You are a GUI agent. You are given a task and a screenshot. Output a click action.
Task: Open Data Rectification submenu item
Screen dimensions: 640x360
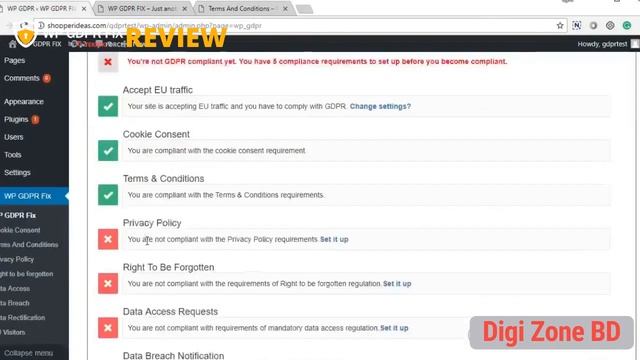(22, 318)
